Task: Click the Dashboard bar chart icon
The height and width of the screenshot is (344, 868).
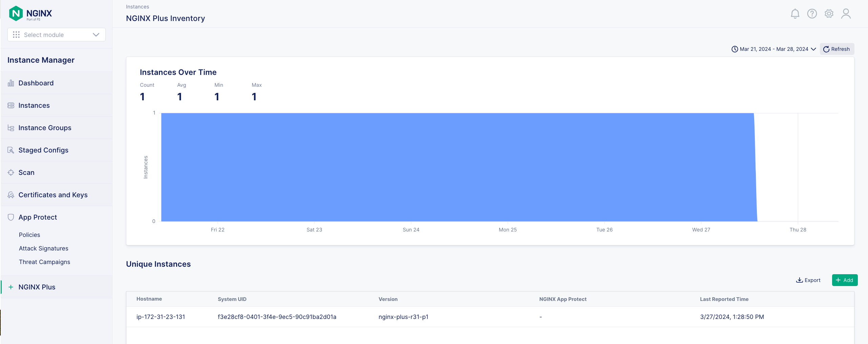Action: (11, 83)
